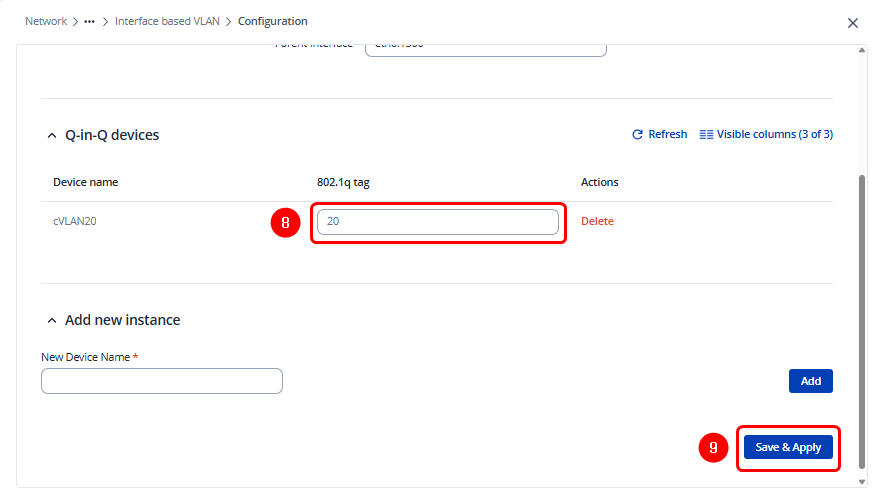Collapse the Q-in-Q devices section
Viewport: 883px width, 502px height.
(52, 135)
